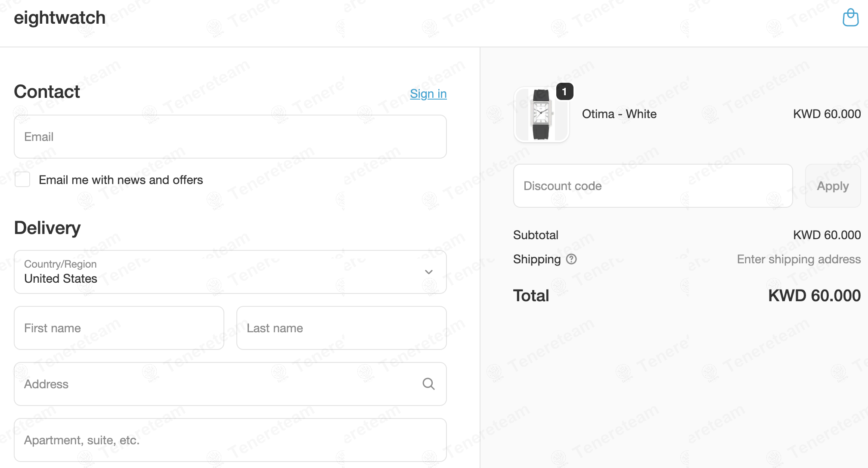868x468 pixels.
Task: Expand country list using chevron arrow
Action: pyautogui.click(x=428, y=272)
